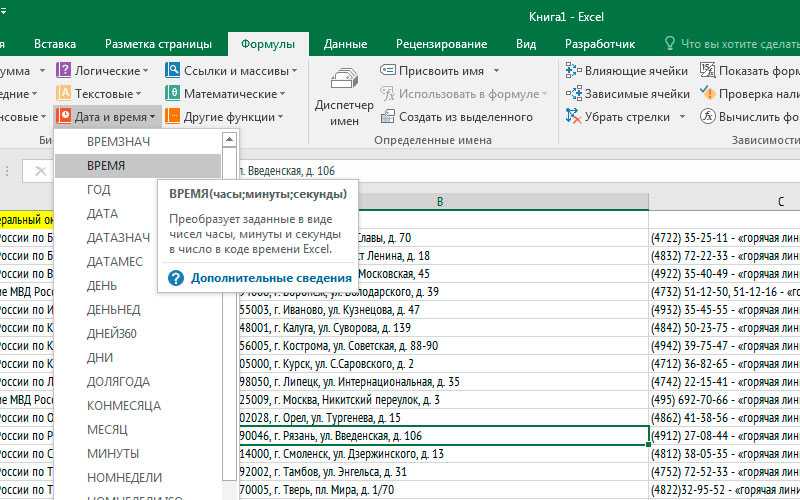The height and width of the screenshot is (500, 800).
Task: Click the lightbulb Tell Me icon
Action: (670, 43)
